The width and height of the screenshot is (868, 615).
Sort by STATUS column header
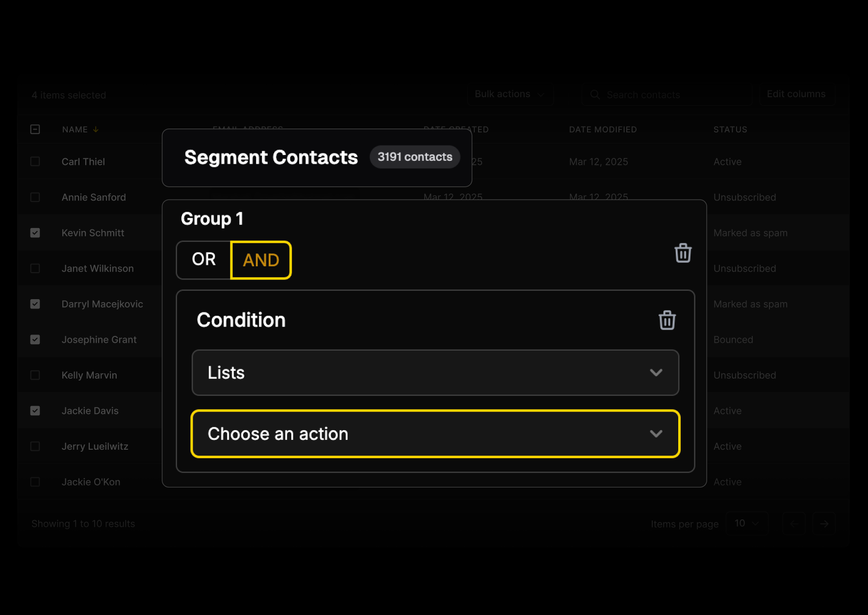[x=730, y=129]
